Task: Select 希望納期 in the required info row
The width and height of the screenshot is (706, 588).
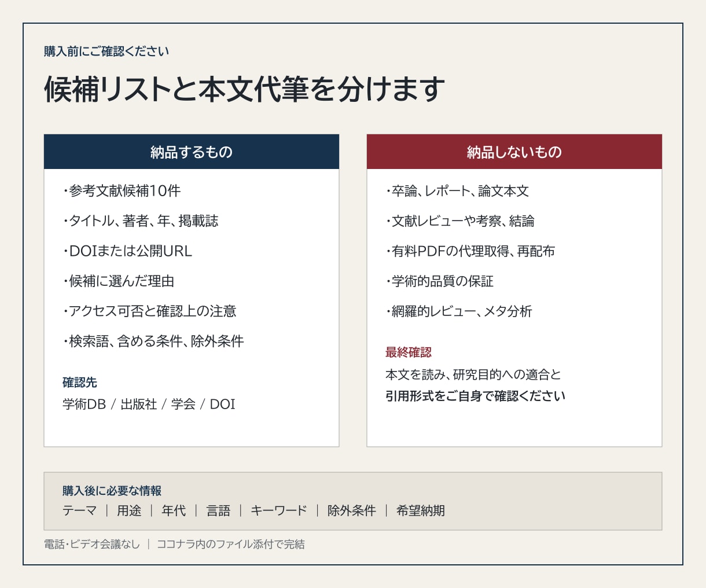Action: coord(421,510)
